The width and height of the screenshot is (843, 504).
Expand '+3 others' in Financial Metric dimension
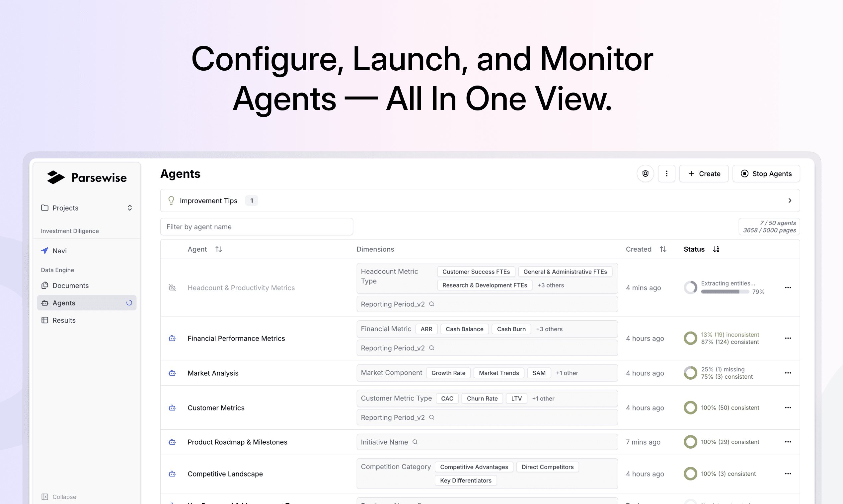[x=549, y=329]
